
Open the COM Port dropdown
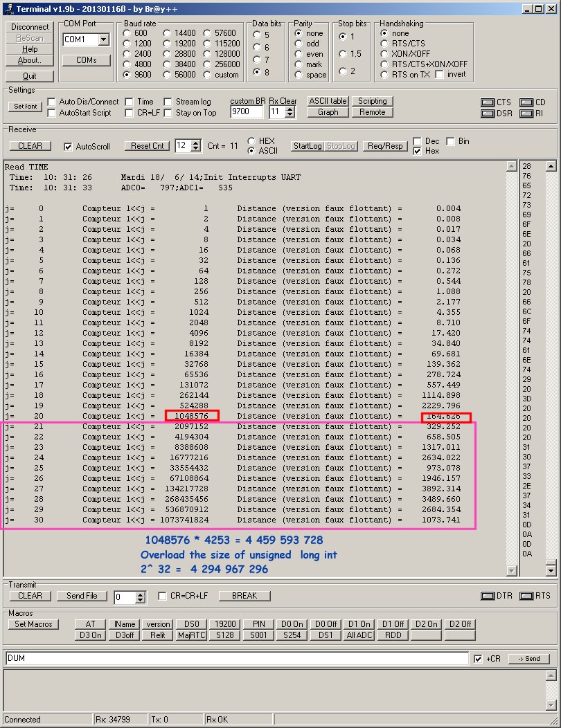104,39
